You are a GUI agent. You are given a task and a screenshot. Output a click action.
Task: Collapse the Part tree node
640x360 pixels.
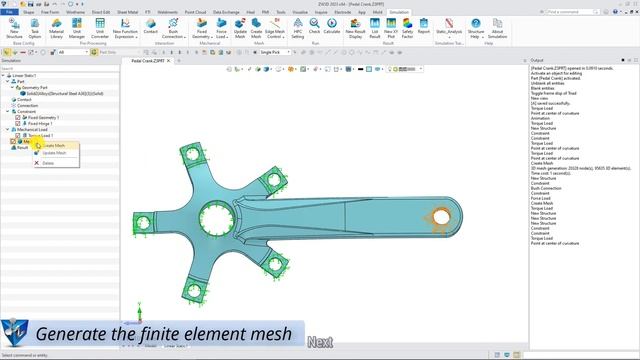pos(8,82)
